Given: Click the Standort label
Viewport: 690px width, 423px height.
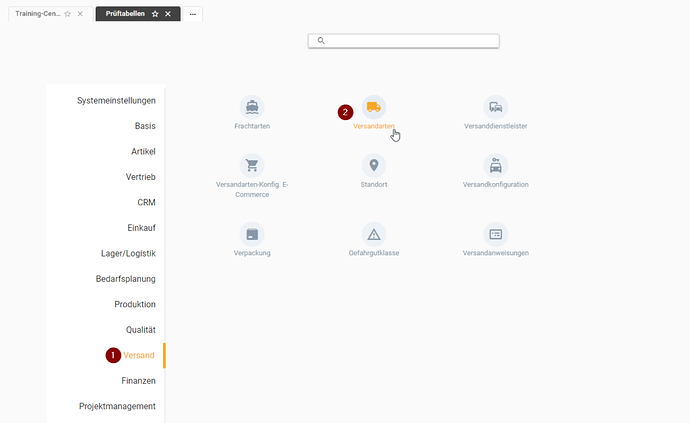Looking at the screenshot, I should tap(374, 185).
